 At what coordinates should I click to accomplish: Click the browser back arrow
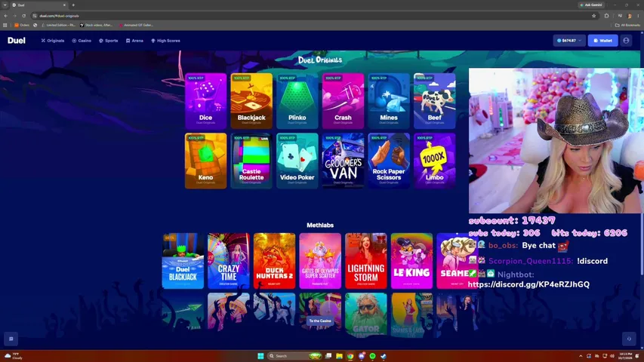pos(6,16)
